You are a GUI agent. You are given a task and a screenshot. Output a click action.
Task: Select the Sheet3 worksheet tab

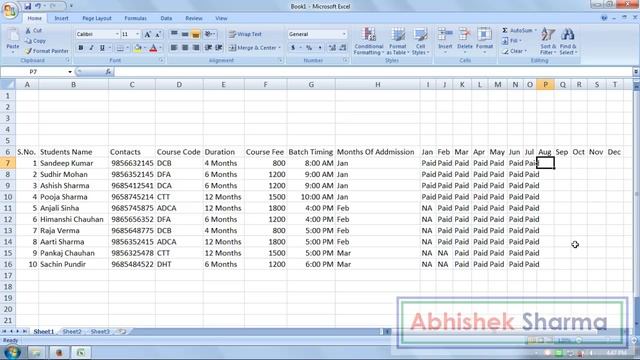coord(100,331)
